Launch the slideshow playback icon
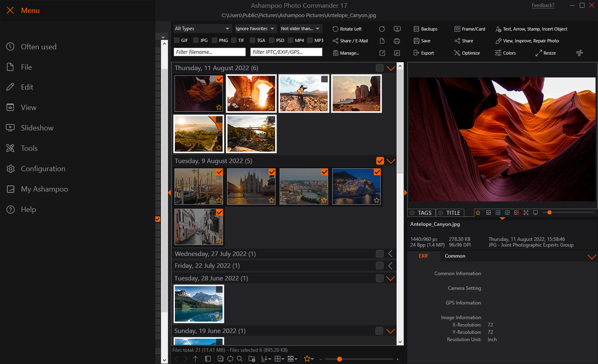 [x=397, y=29]
